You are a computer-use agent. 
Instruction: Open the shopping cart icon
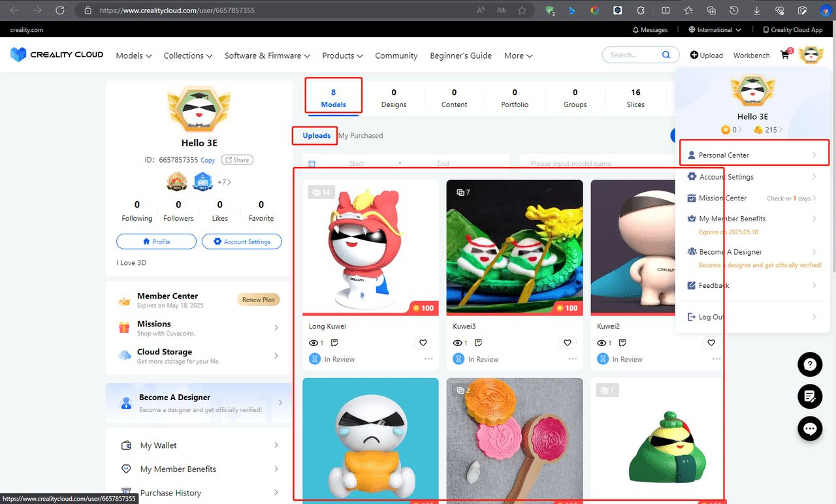(785, 55)
